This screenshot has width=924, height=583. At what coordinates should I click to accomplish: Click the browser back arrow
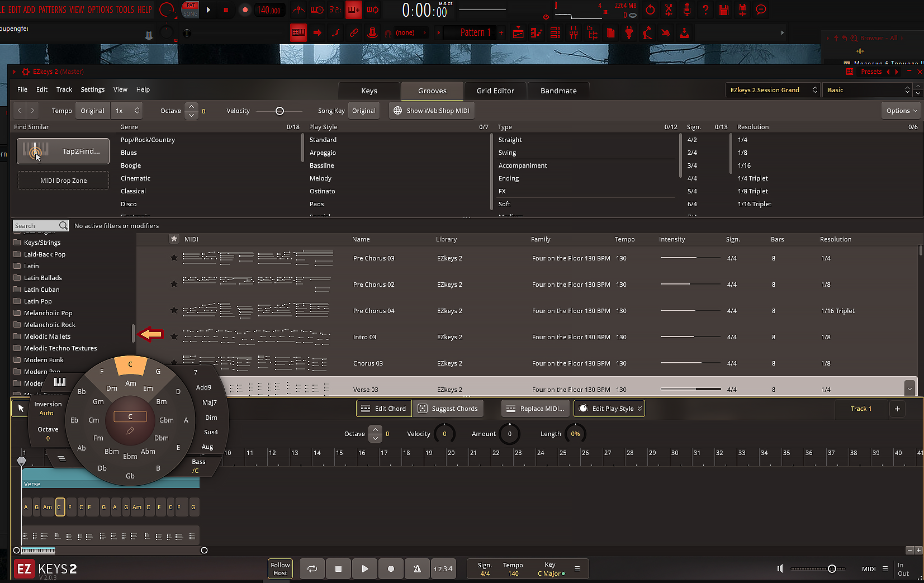[20, 111]
